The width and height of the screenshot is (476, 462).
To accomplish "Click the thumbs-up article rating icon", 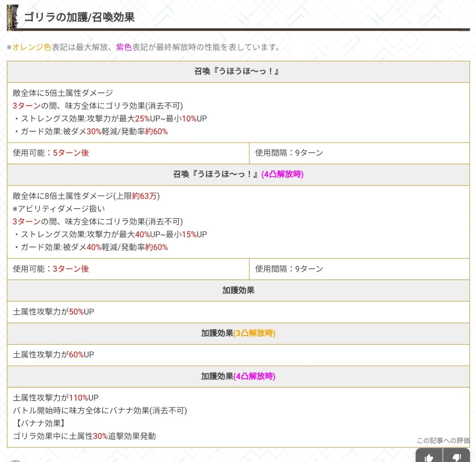I will (x=429, y=457).
